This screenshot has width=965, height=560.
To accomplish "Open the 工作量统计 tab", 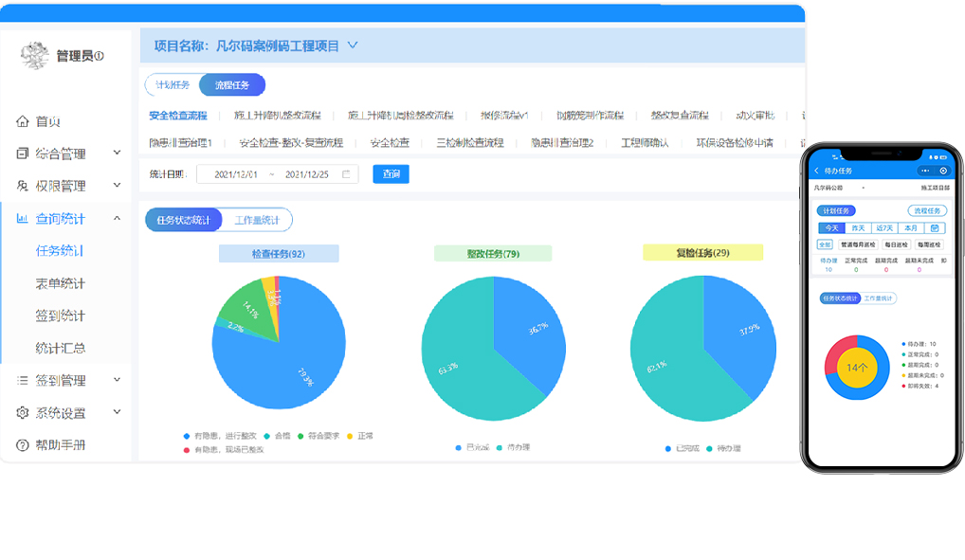I will click(255, 219).
